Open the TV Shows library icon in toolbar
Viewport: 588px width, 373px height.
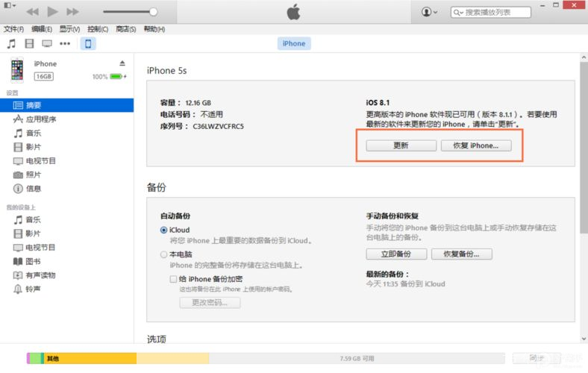click(47, 44)
